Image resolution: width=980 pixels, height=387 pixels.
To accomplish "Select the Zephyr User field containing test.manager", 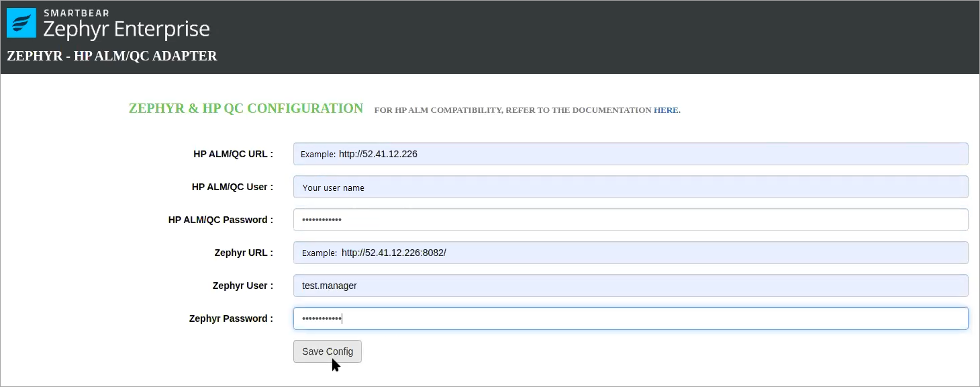I will (630, 286).
